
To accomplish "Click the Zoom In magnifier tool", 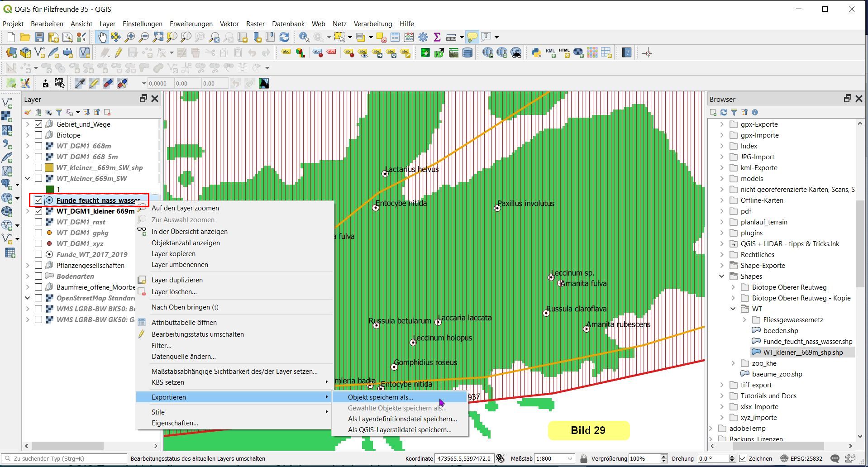I will coord(130,37).
